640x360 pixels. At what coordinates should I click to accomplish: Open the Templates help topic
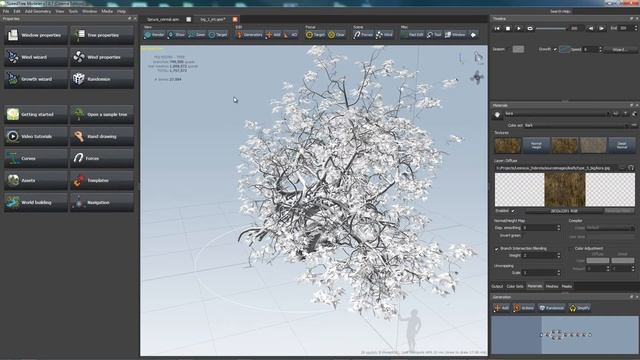click(x=102, y=180)
